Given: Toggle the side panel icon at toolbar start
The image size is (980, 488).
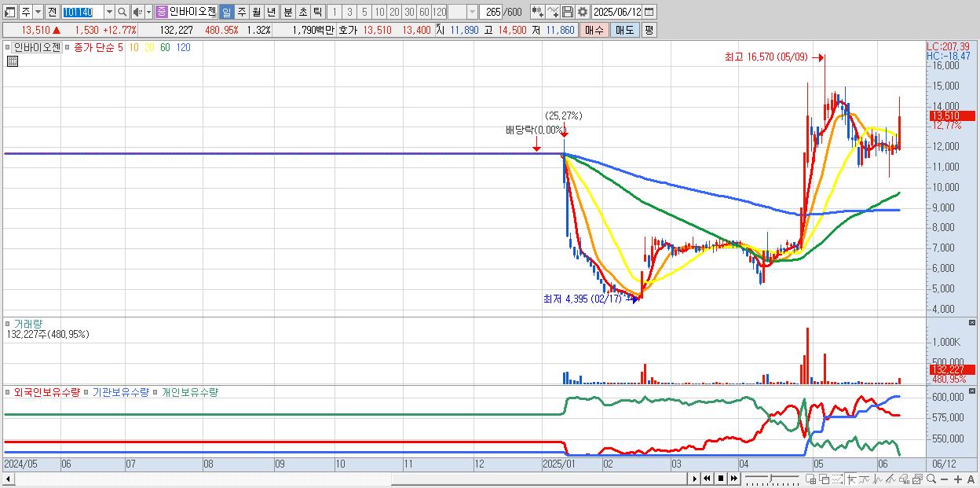Looking at the screenshot, I should pyautogui.click(x=10, y=12).
